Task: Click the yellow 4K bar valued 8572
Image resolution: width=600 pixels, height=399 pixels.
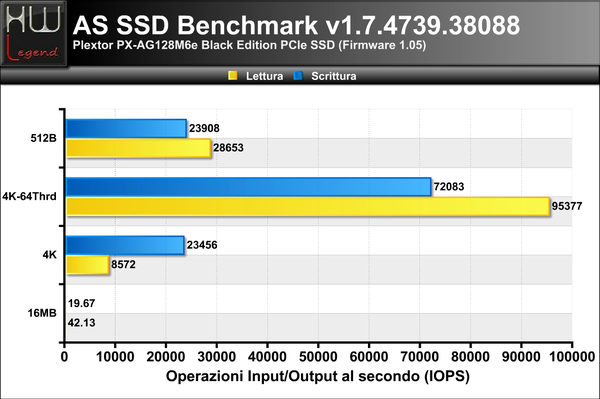Action: [88, 265]
